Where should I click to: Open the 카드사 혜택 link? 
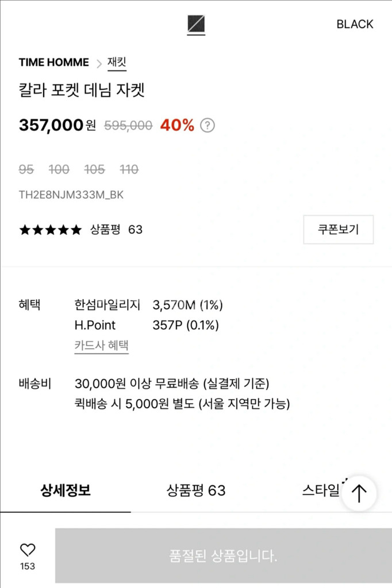point(101,346)
